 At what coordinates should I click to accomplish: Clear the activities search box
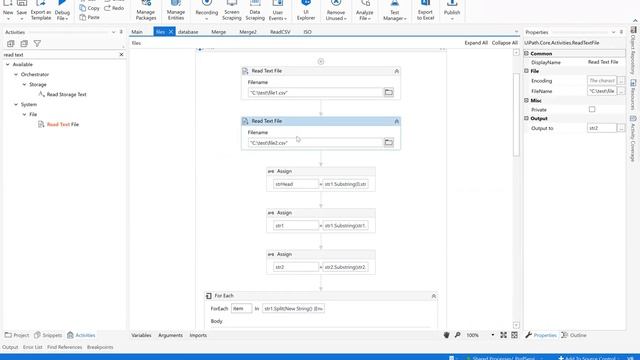121,54
